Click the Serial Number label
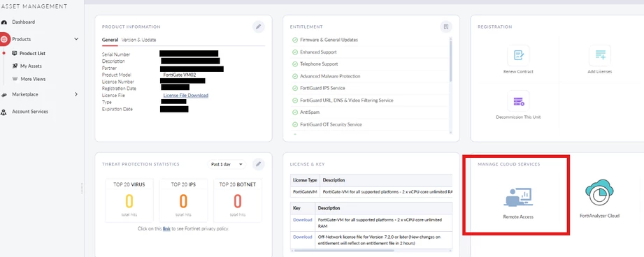This screenshot has width=644, height=257. tap(116, 54)
